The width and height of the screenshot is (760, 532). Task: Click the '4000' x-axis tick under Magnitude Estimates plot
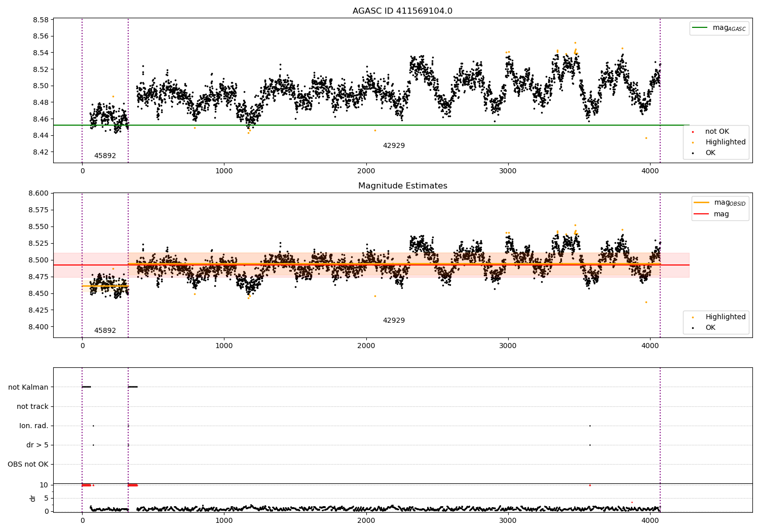coord(650,346)
